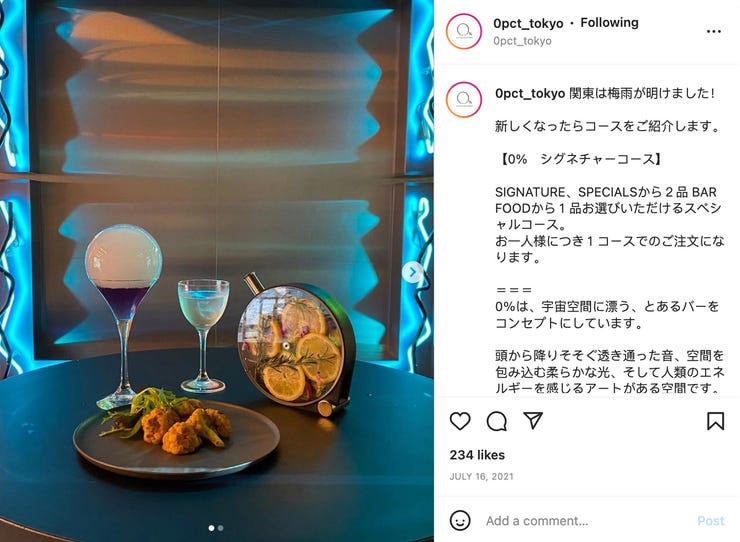Viewport: 740px width, 542px height.
Task: Toggle the Following status button
Action: (x=609, y=23)
